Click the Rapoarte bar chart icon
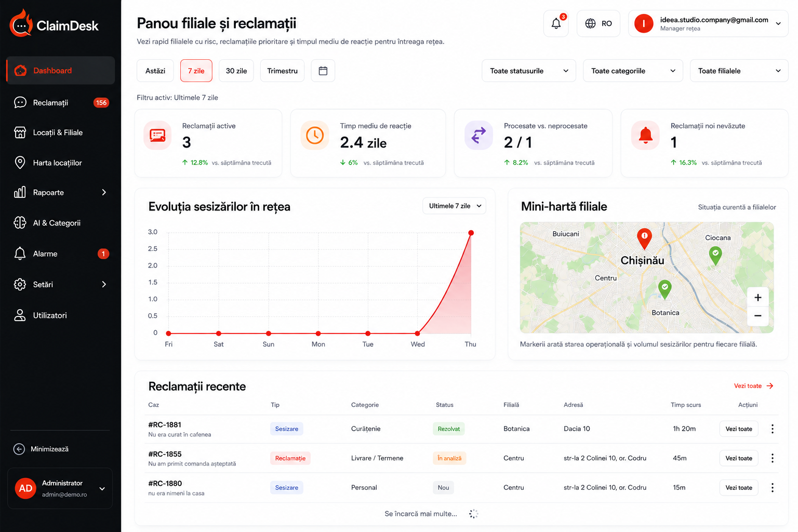The image size is (798, 532). [x=20, y=192]
